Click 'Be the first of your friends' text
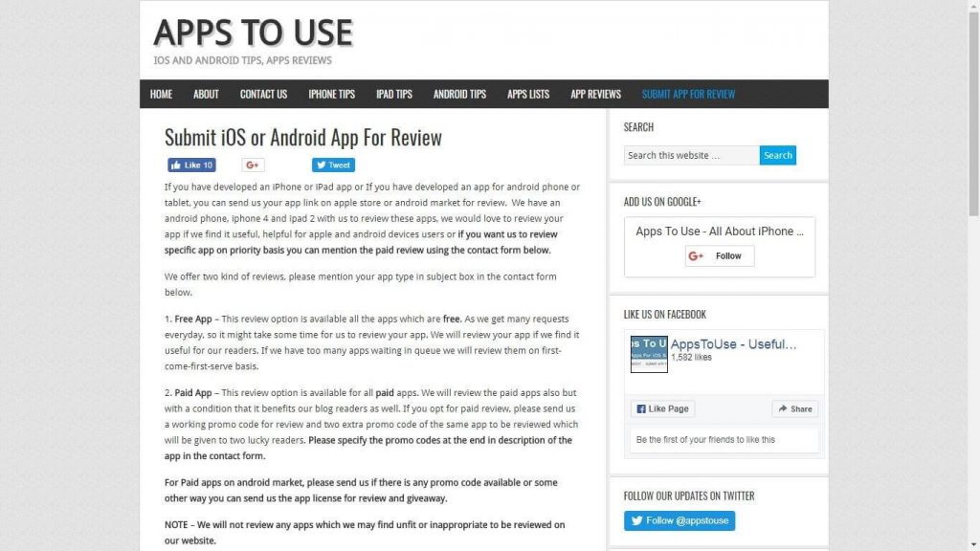This screenshot has width=980, height=551. click(x=705, y=440)
